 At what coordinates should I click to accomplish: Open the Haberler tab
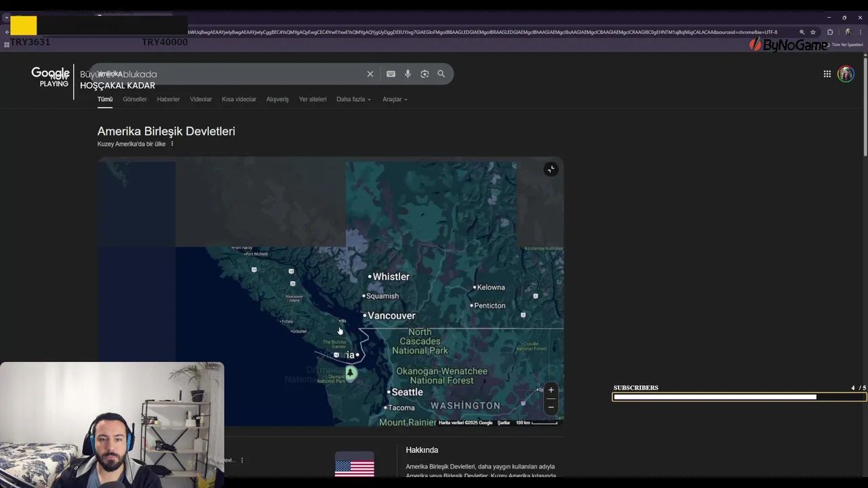168,99
